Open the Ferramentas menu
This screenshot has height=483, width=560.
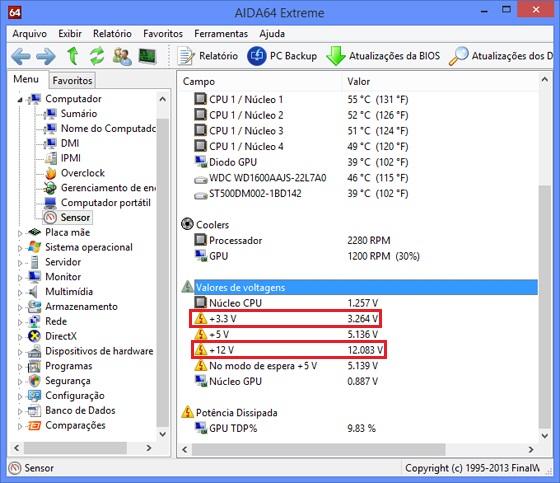coord(221,34)
